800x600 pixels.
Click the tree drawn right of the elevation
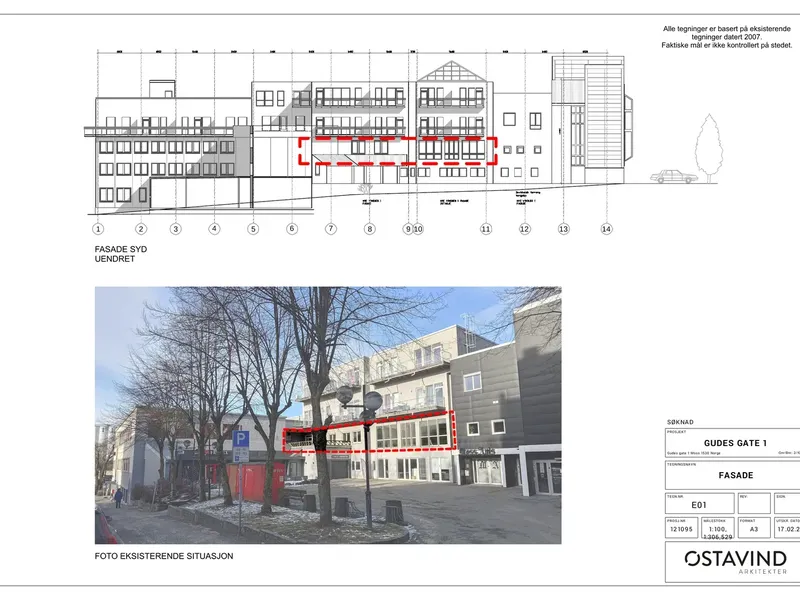click(709, 148)
